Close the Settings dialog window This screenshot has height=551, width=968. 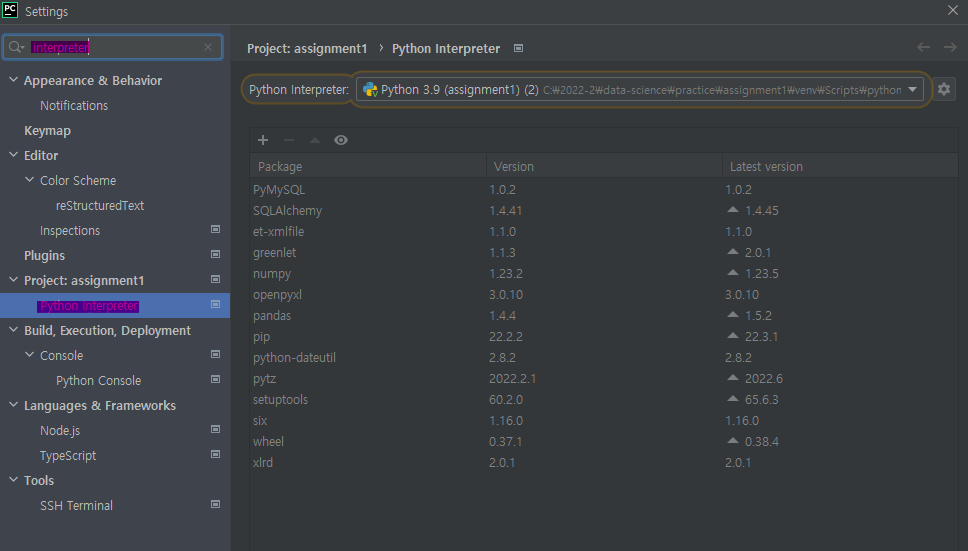pos(953,10)
